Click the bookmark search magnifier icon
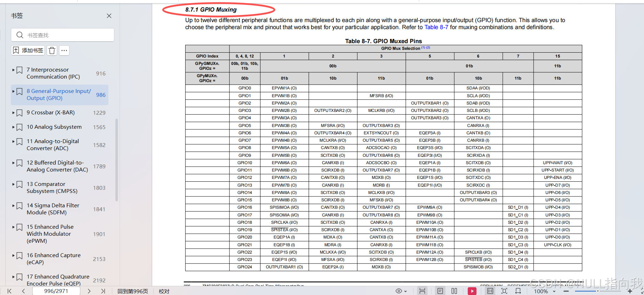Image resolution: width=644 pixels, height=295 pixels. coord(20,35)
